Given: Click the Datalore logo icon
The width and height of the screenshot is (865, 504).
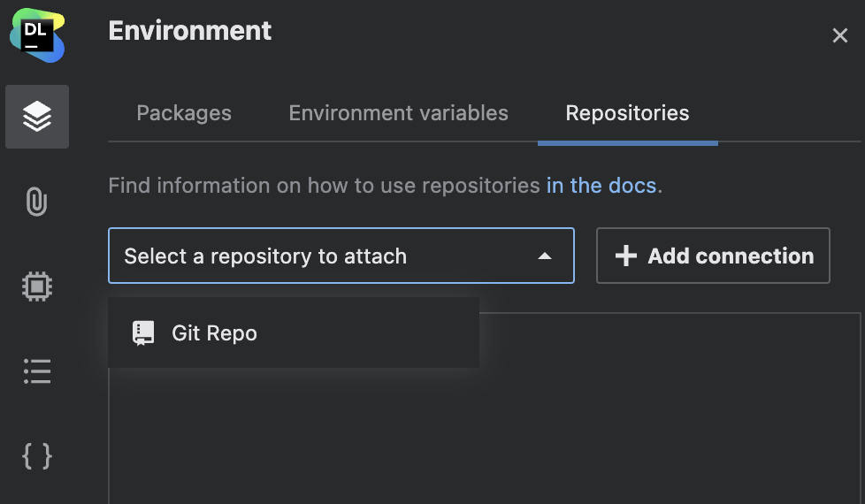Looking at the screenshot, I should point(37,37).
